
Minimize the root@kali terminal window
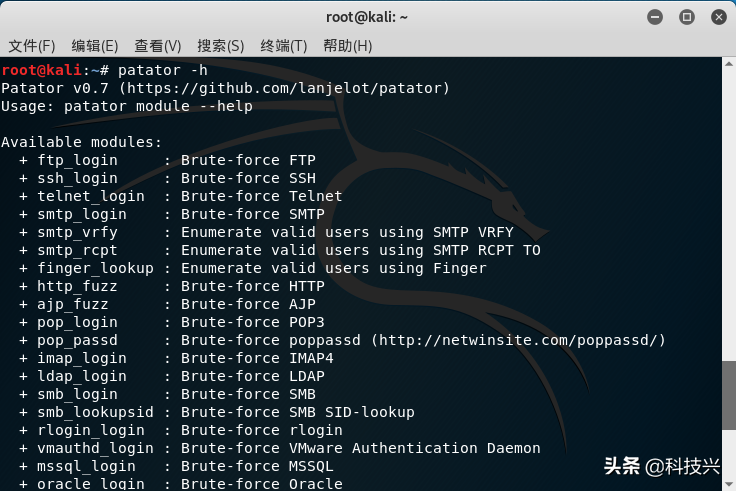657,16
